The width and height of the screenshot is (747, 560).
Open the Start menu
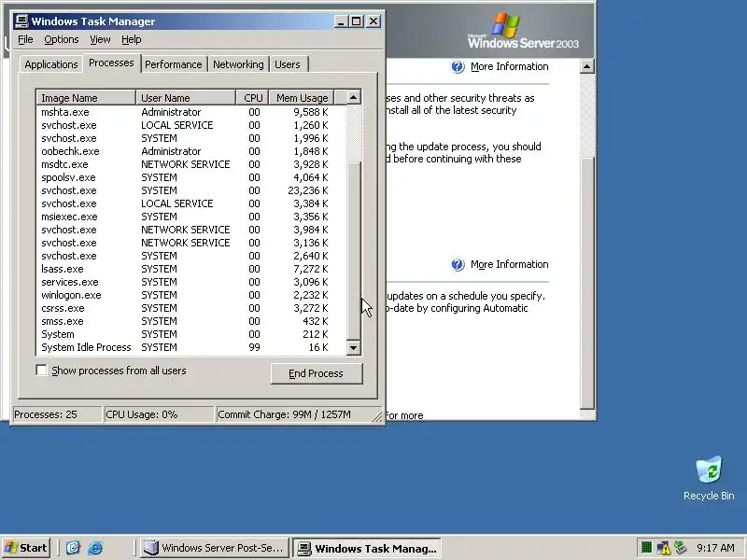click(x=26, y=548)
